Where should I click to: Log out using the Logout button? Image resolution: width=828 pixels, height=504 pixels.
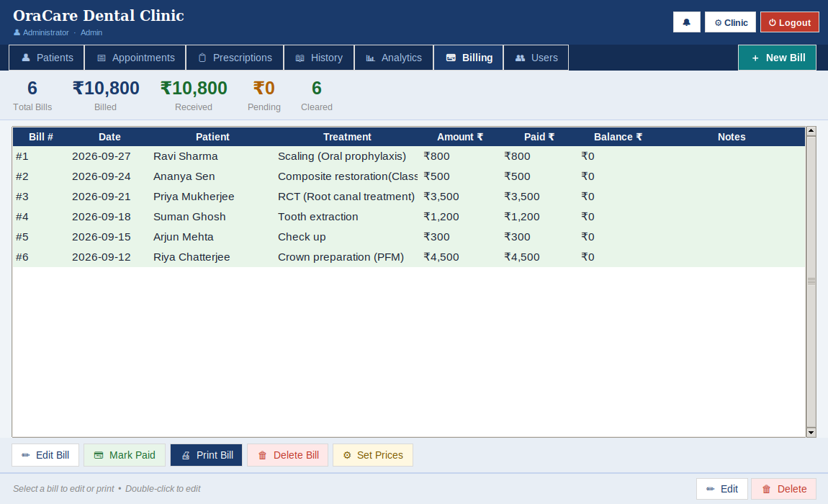tap(789, 22)
